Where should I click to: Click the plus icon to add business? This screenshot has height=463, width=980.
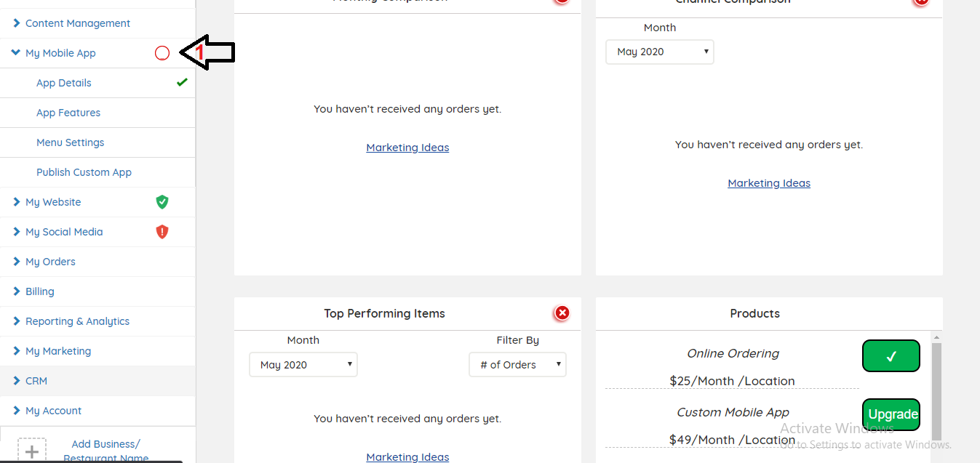(x=32, y=451)
